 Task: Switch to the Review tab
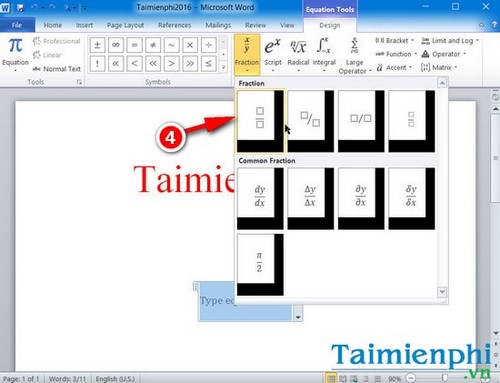point(255,25)
